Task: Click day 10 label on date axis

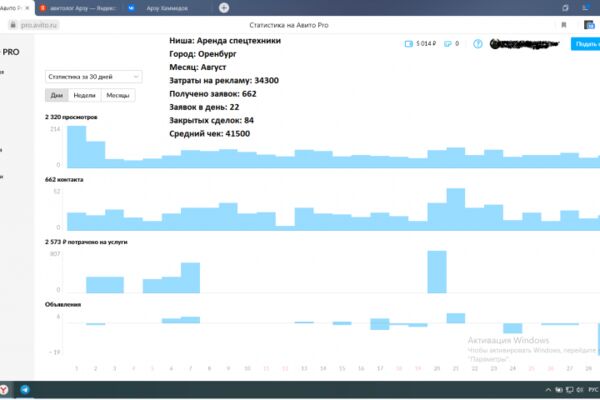Action: (x=247, y=368)
